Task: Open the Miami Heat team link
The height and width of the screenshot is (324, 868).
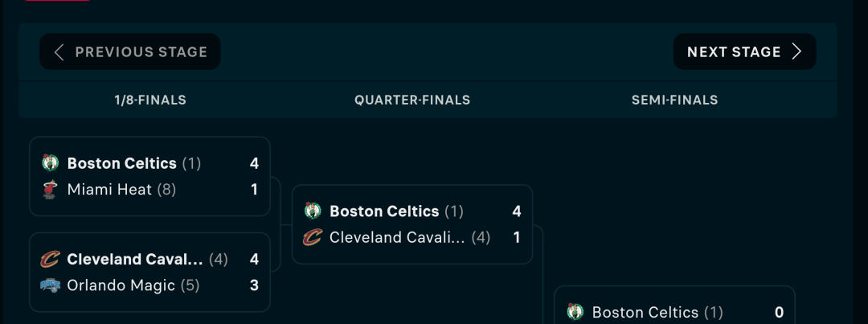Action: click(x=109, y=190)
